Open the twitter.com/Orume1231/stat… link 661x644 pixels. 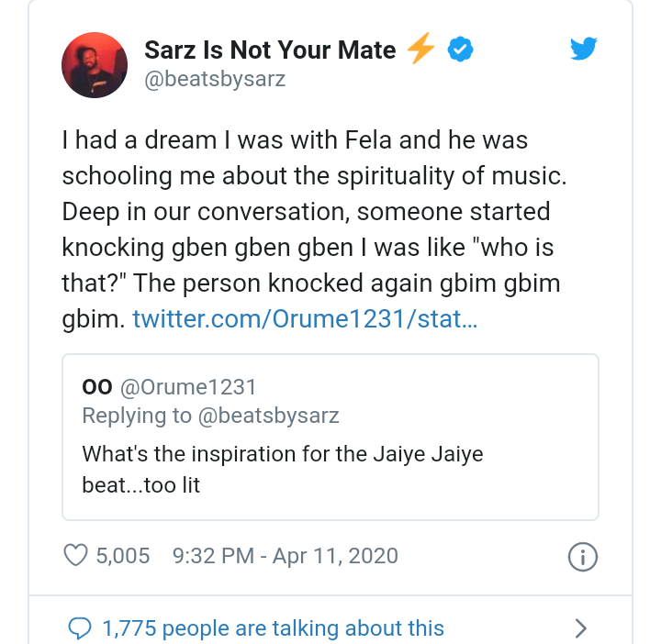point(305,319)
